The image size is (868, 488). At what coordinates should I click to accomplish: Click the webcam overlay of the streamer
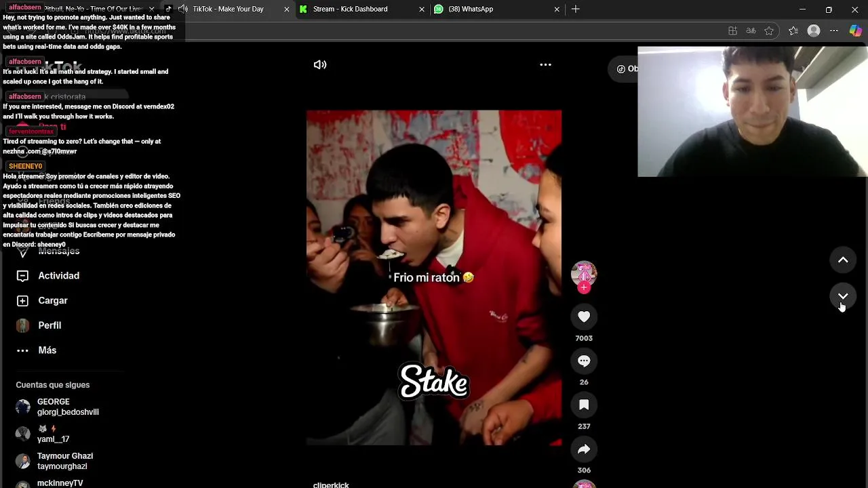753,112
